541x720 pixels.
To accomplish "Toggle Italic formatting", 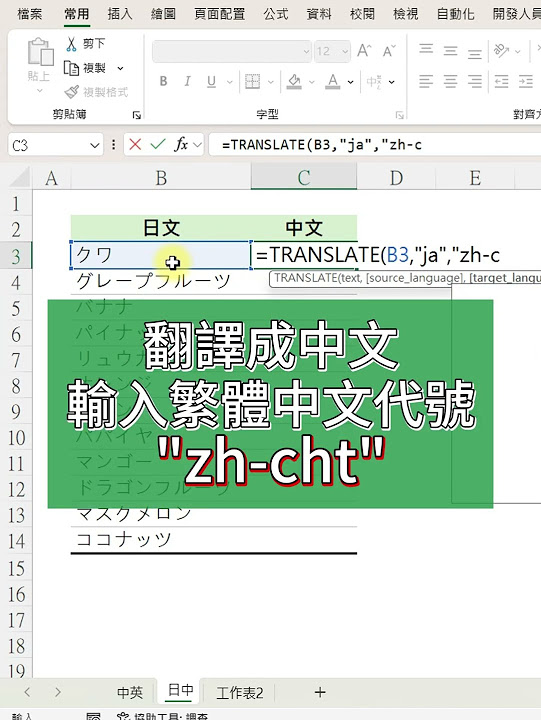I will [187, 82].
